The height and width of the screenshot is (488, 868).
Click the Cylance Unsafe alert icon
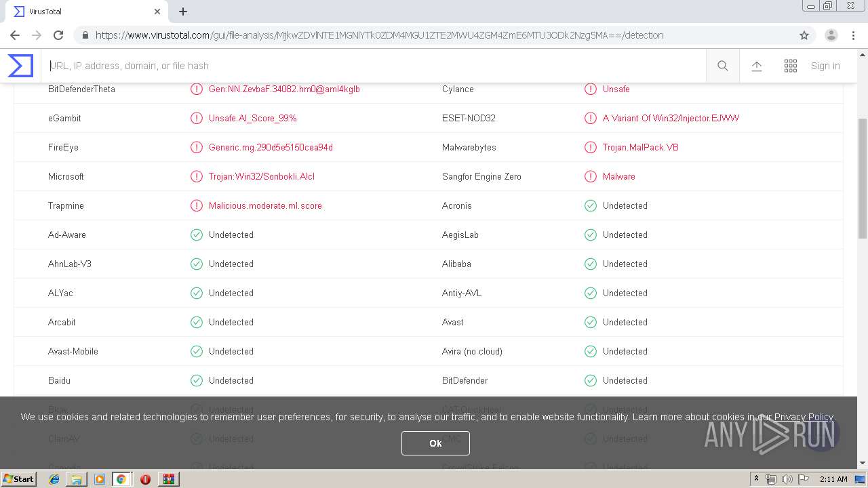tap(591, 89)
